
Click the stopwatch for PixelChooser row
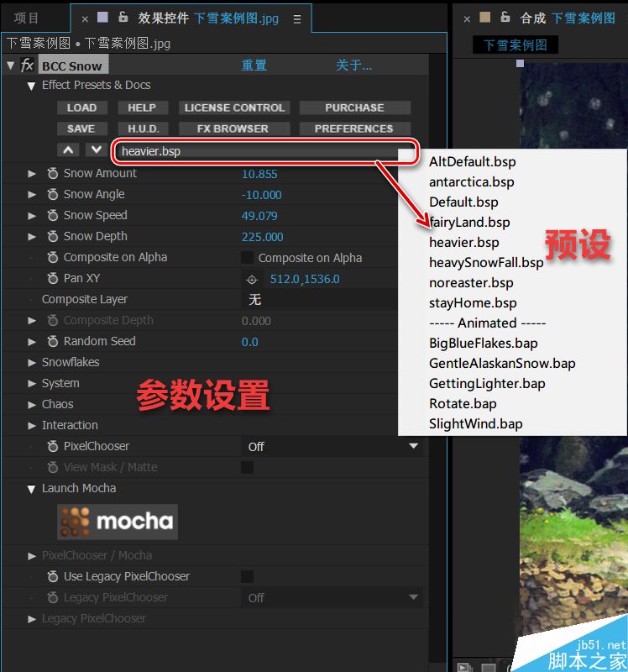click(x=53, y=446)
